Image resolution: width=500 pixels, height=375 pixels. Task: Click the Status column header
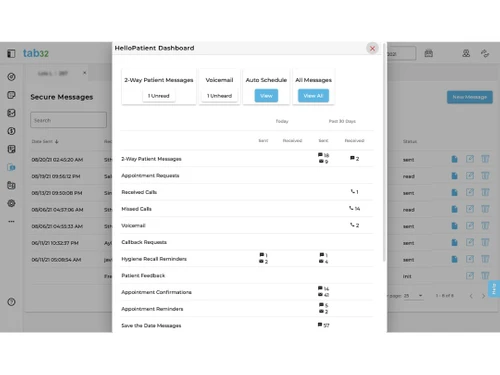pos(410,142)
